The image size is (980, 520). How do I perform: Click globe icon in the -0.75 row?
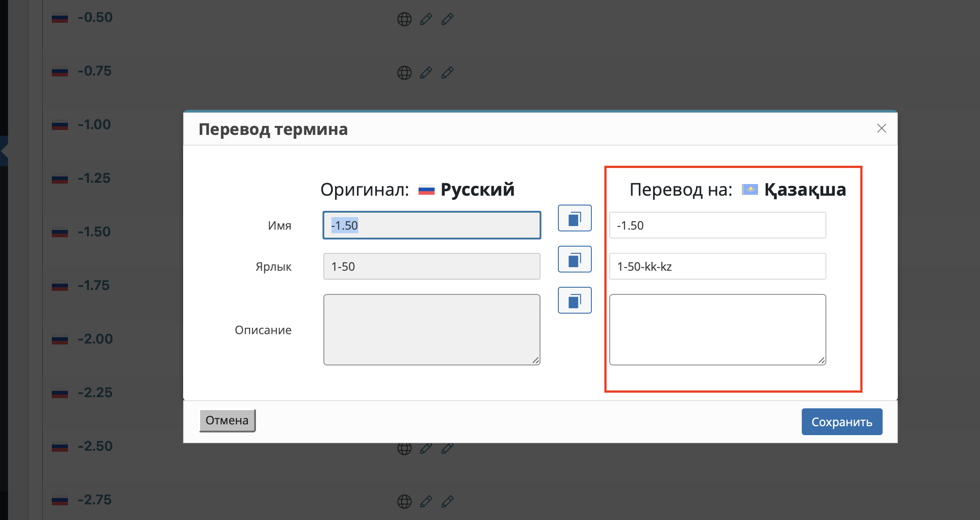(x=404, y=73)
